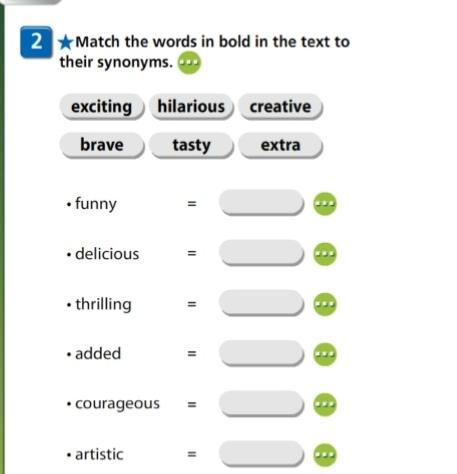This screenshot has height=474, width=457.
Task: Open the green hint icon for delicious
Action: (x=325, y=254)
